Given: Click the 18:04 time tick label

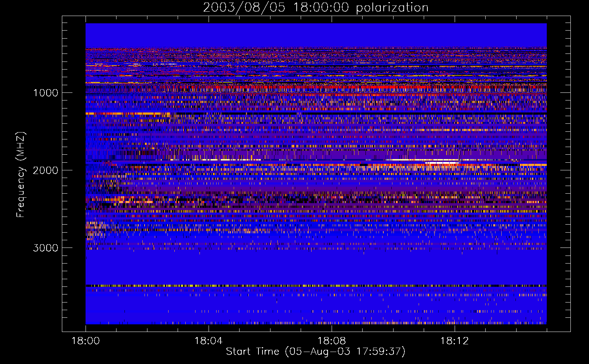Looking at the screenshot, I should click(x=209, y=341).
